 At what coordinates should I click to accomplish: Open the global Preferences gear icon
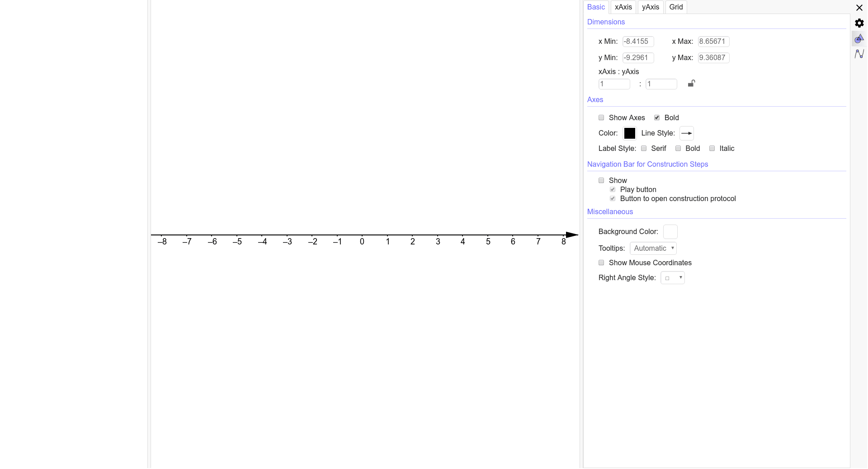(860, 23)
